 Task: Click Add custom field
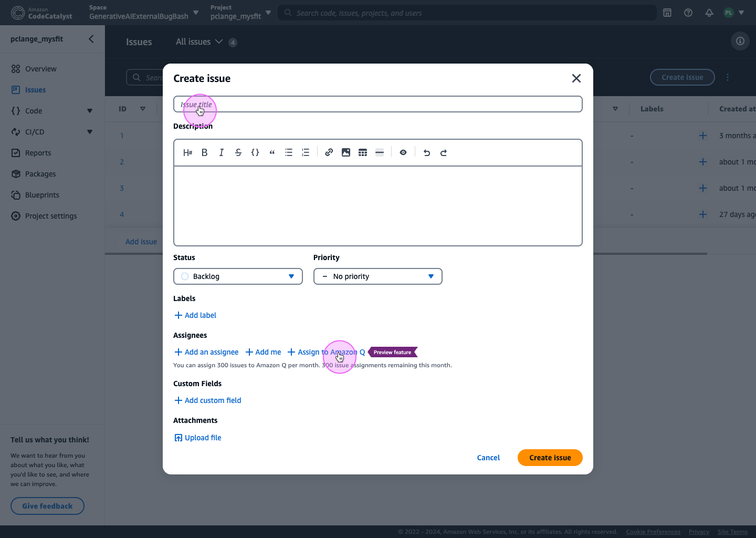click(208, 400)
